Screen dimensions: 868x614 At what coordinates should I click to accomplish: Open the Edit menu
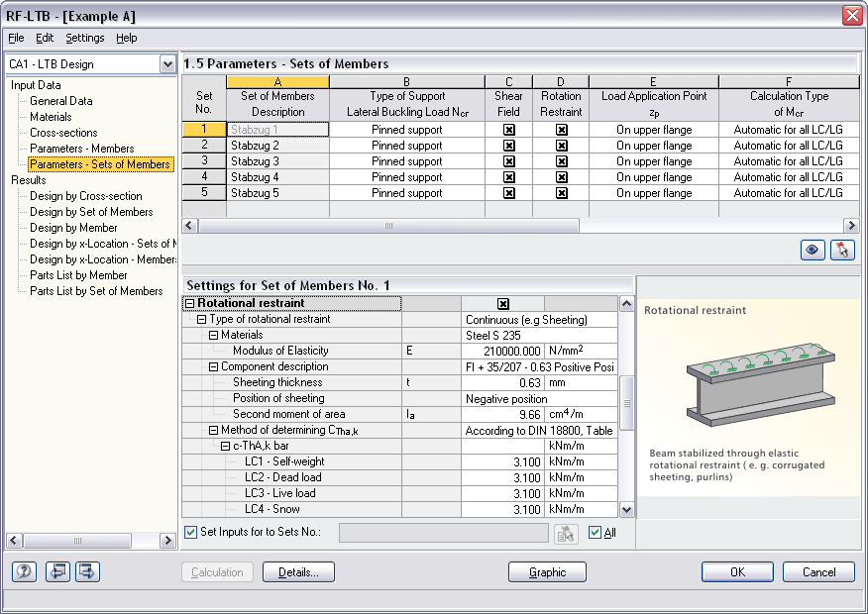pos(45,38)
